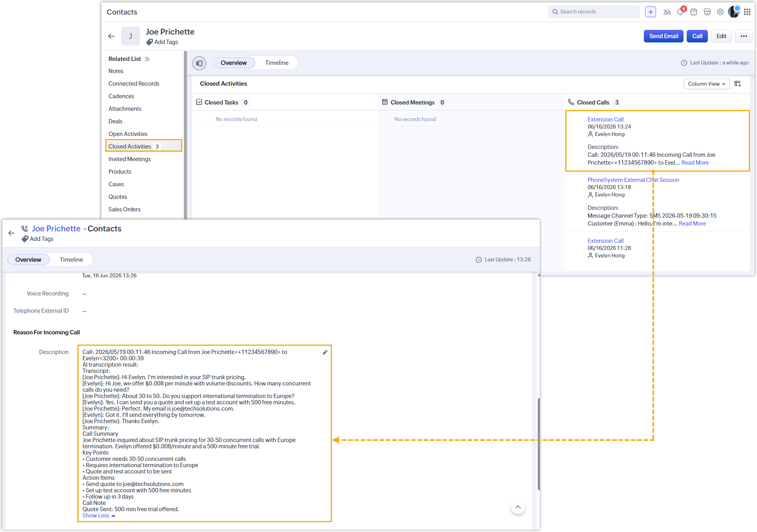Open the Zia assistant icon
757x532 pixels.
(x=667, y=12)
